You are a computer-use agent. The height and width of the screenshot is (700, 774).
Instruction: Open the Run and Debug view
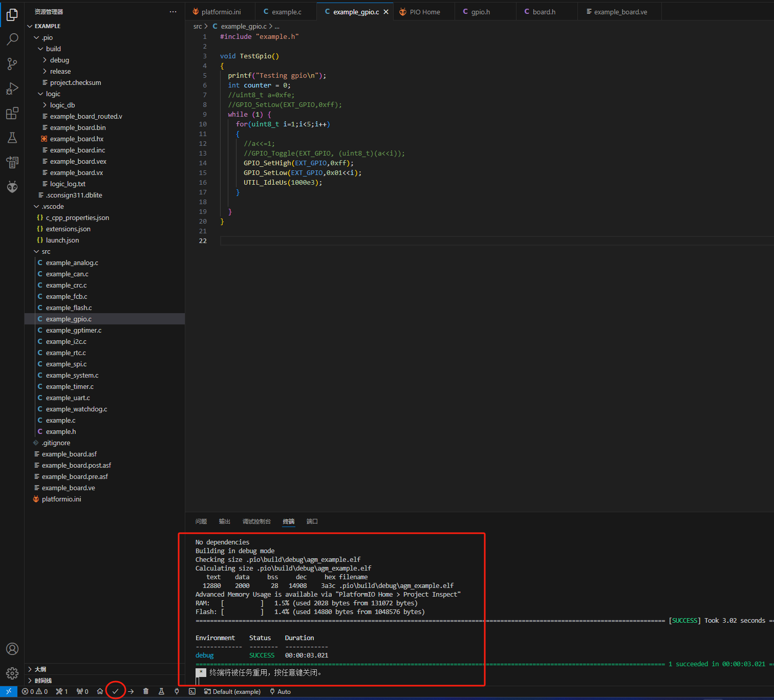coord(12,89)
